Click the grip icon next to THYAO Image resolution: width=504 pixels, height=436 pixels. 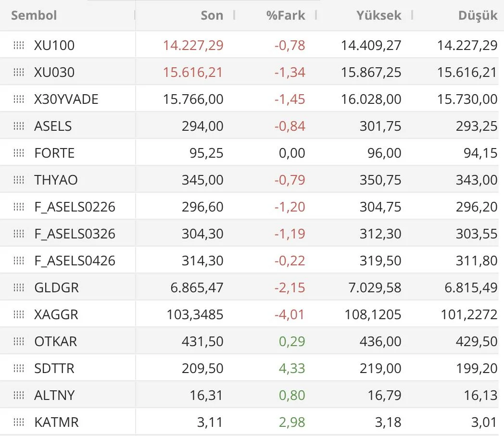click(19, 180)
